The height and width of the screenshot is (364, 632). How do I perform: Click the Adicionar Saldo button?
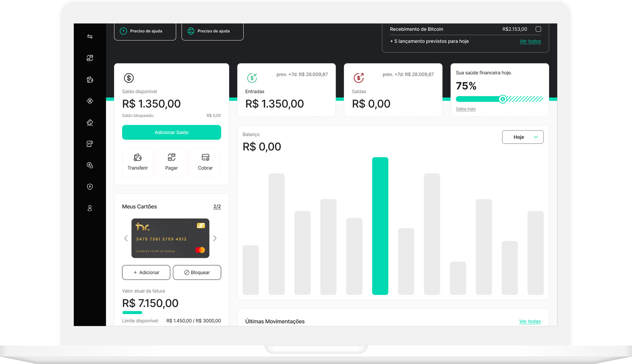171,132
